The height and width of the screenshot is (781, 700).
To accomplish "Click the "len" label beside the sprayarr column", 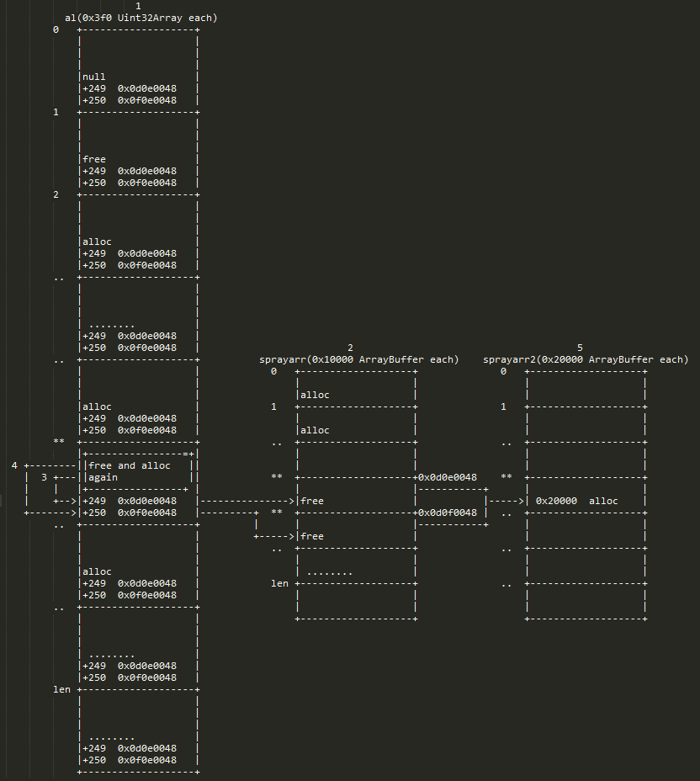I will click(280, 584).
